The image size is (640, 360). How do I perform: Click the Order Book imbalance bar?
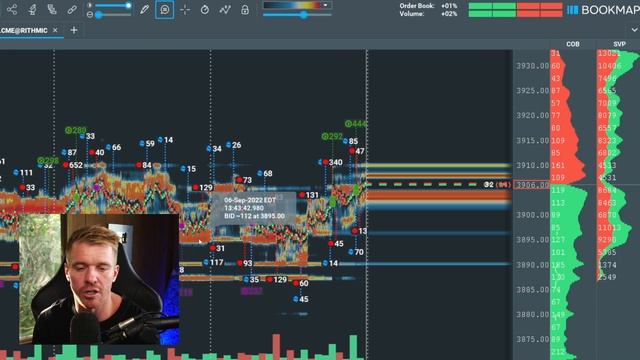pos(515,6)
